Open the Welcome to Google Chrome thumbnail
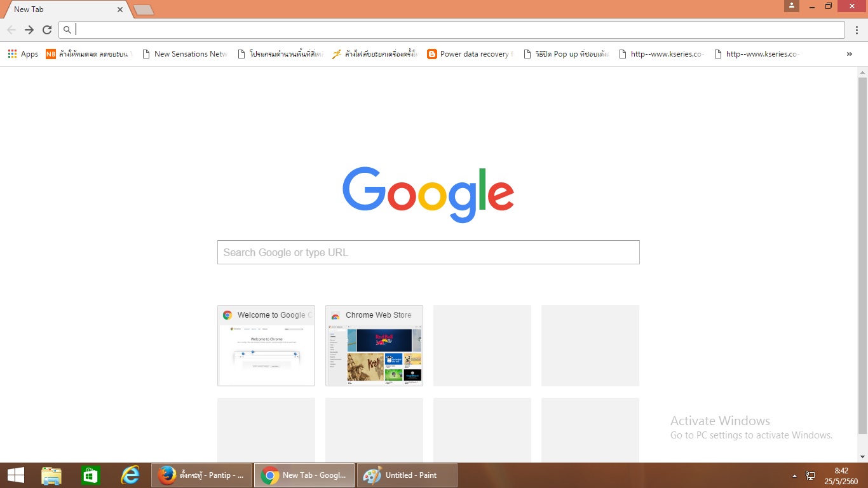The width and height of the screenshot is (868, 488). [266, 346]
